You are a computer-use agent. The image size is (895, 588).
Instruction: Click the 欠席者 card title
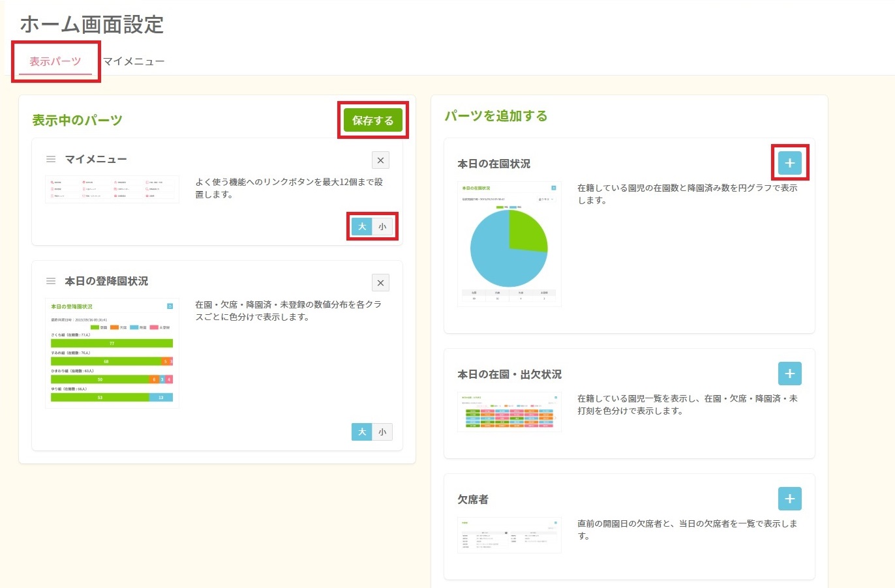point(473,499)
